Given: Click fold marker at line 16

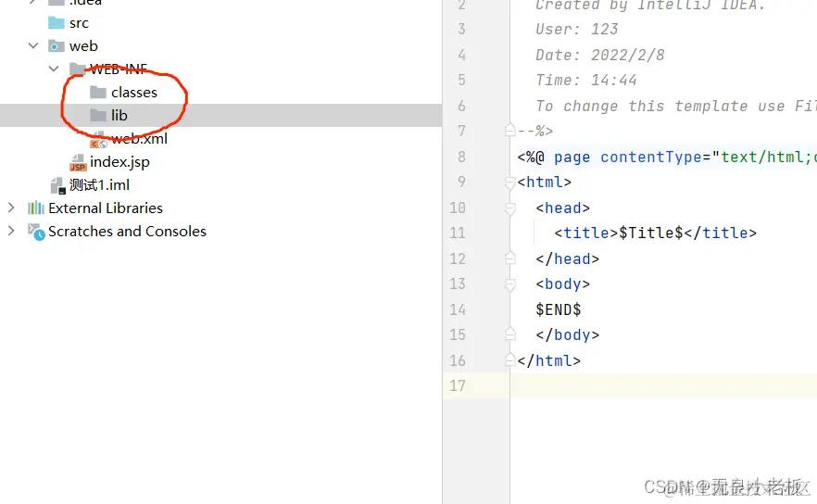Looking at the screenshot, I should 510,360.
